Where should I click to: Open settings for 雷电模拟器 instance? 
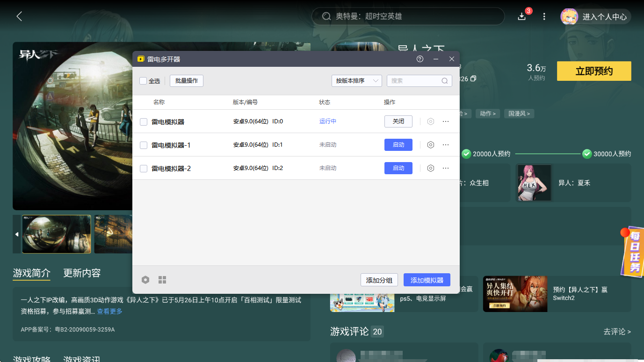click(x=430, y=121)
